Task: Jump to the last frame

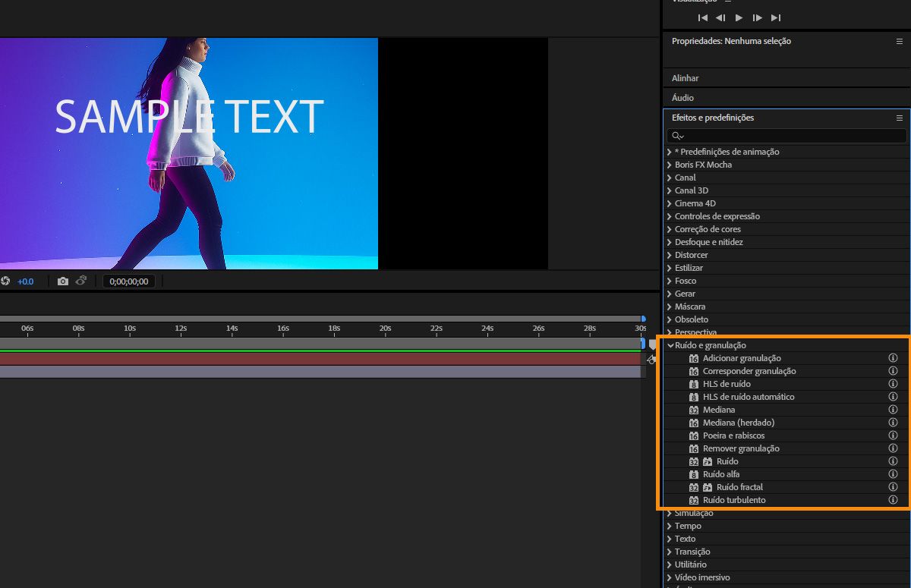Action: point(775,17)
